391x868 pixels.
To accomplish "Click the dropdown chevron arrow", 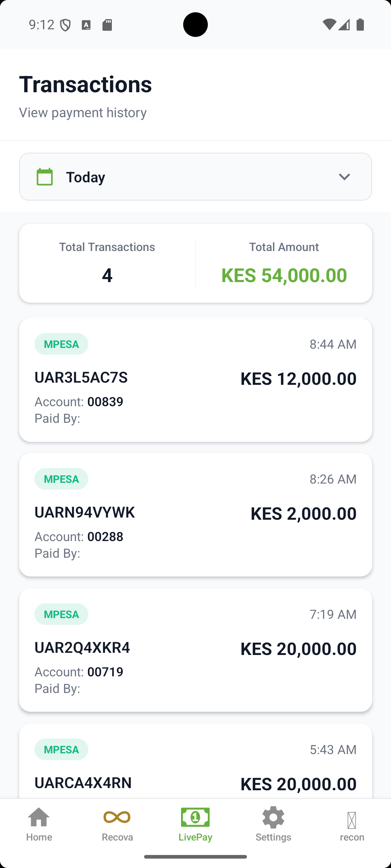I will (x=344, y=177).
